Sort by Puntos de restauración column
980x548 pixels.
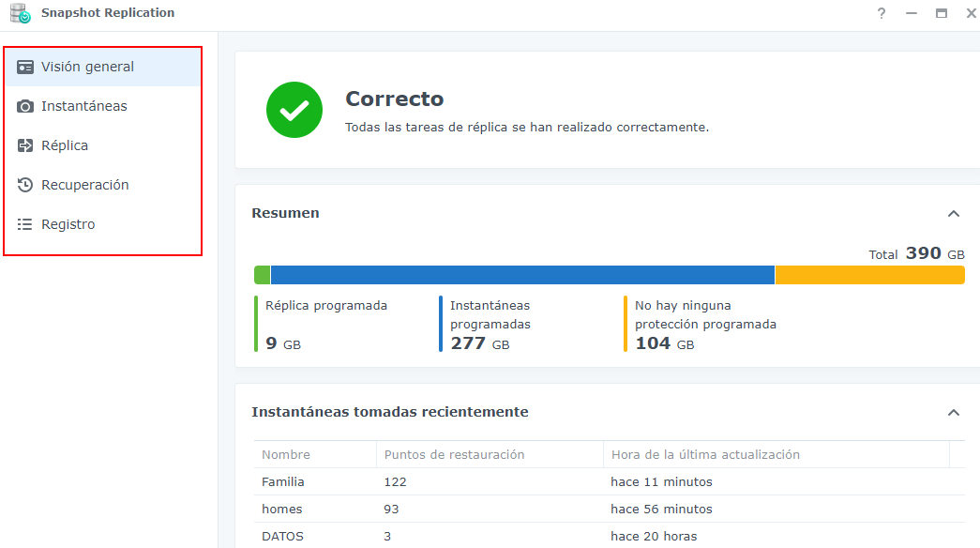coord(454,455)
